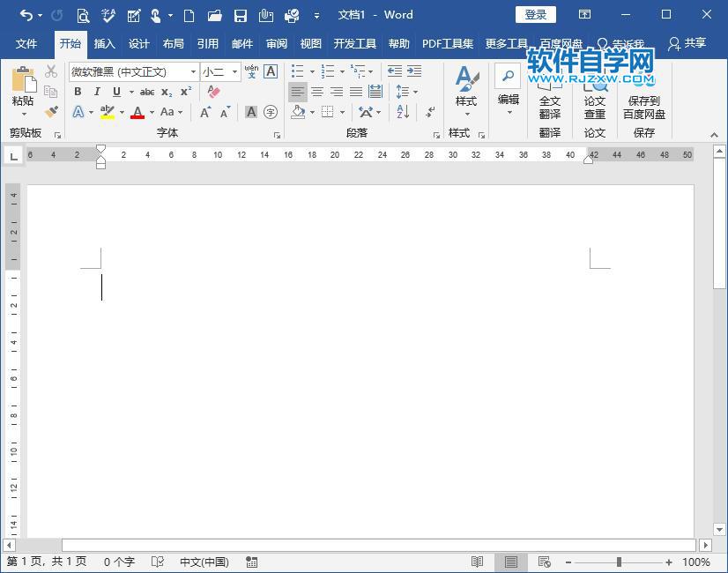The width and height of the screenshot is (728, 573).
Task: Open the 文件 menu
Action: pos(27,43)
